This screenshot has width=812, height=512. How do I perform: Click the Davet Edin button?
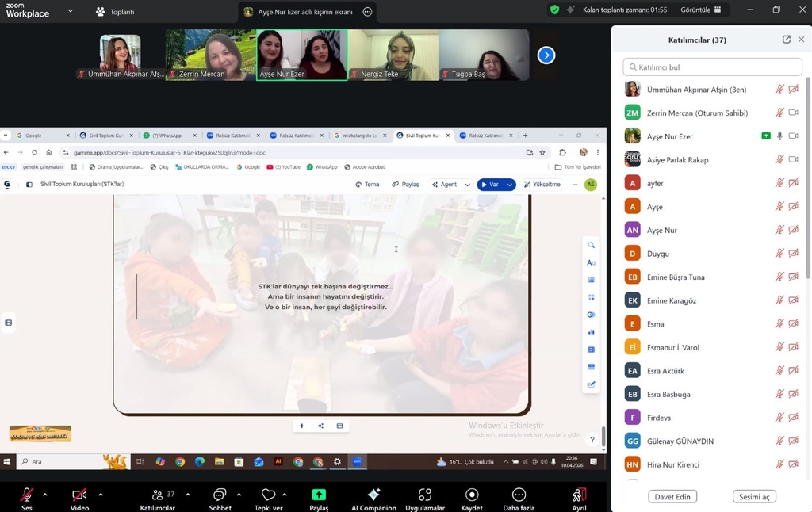pos(672,497)
